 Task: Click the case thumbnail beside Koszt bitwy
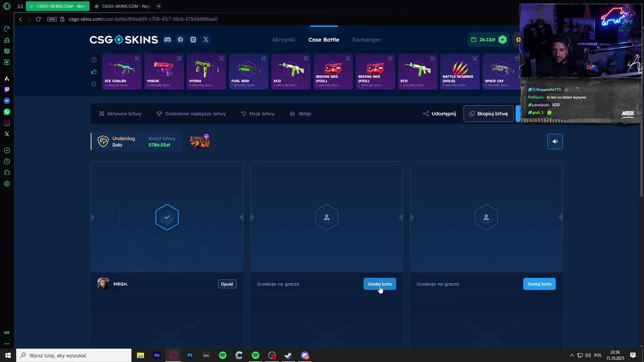coord(200,142)
